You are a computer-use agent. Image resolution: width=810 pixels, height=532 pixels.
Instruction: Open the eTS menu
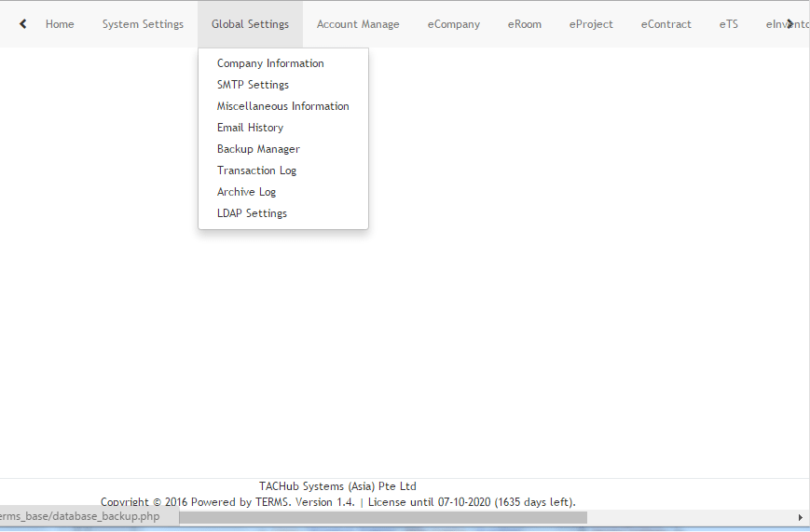point(728,24)
